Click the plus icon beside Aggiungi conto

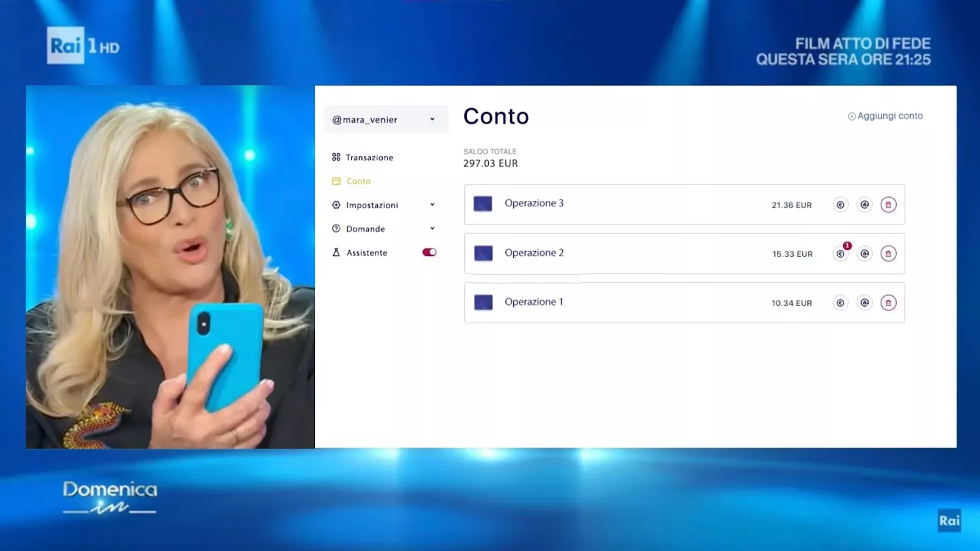[851, 116]
